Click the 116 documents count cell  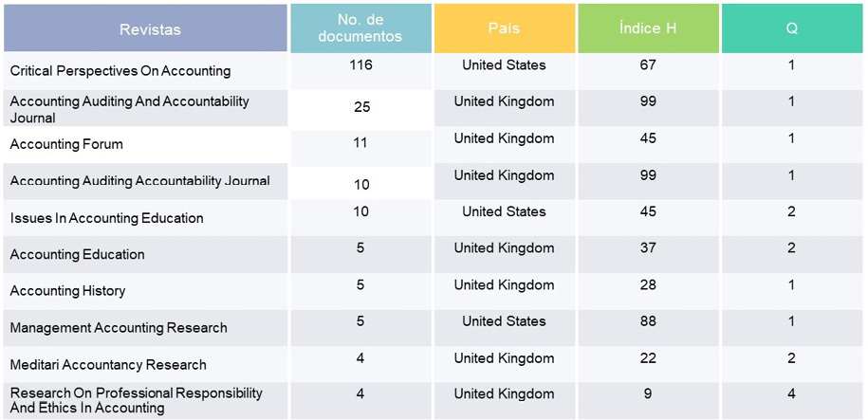pos(360,65)
